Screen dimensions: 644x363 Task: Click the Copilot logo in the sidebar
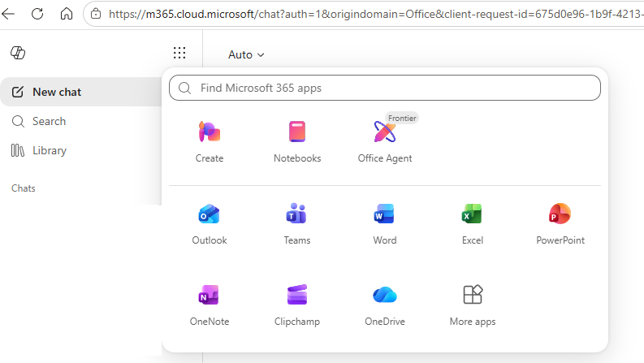(18, 53)
